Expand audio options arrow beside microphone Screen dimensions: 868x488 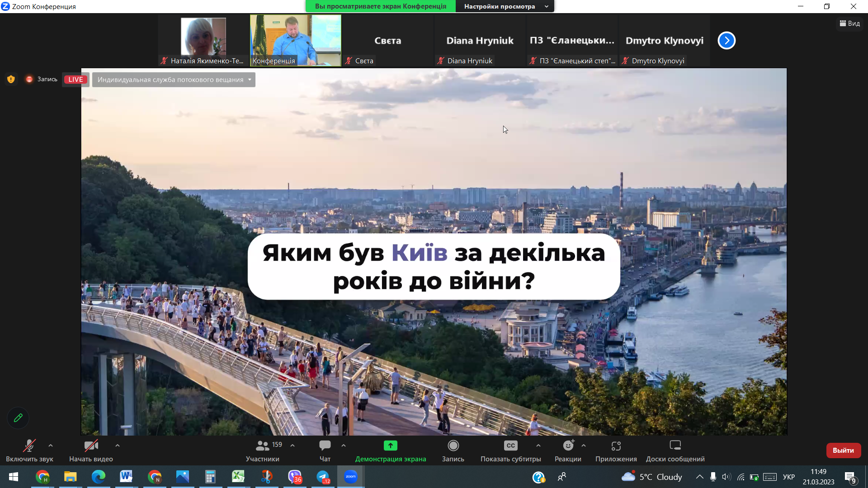[x=51, y=446]
